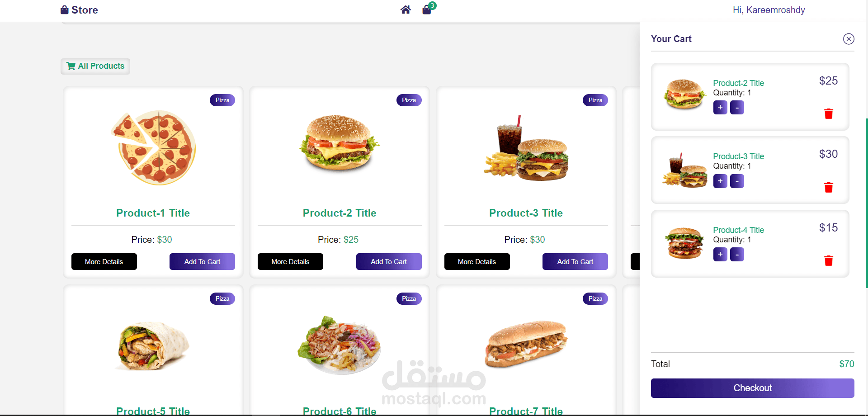The width and height of the screenshot is (868, 416).
Task: Decrease quantity of Product-4 Title
Action: (x=737, y=255)
